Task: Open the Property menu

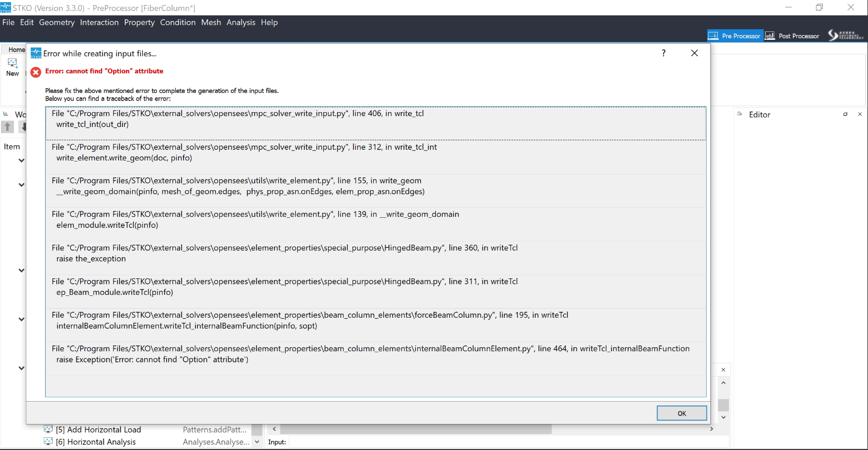Action: pos(139,22)
